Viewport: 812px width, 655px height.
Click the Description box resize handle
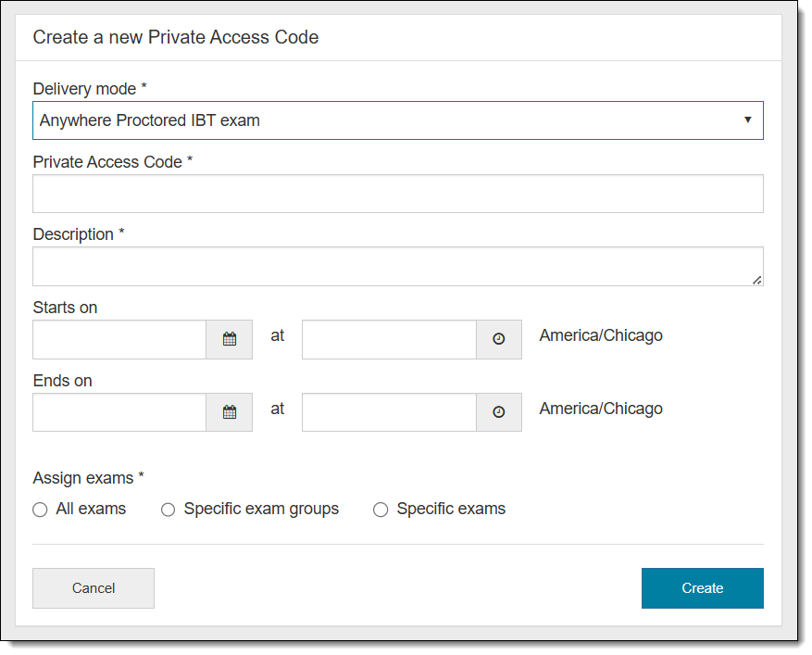coord(759,278)
